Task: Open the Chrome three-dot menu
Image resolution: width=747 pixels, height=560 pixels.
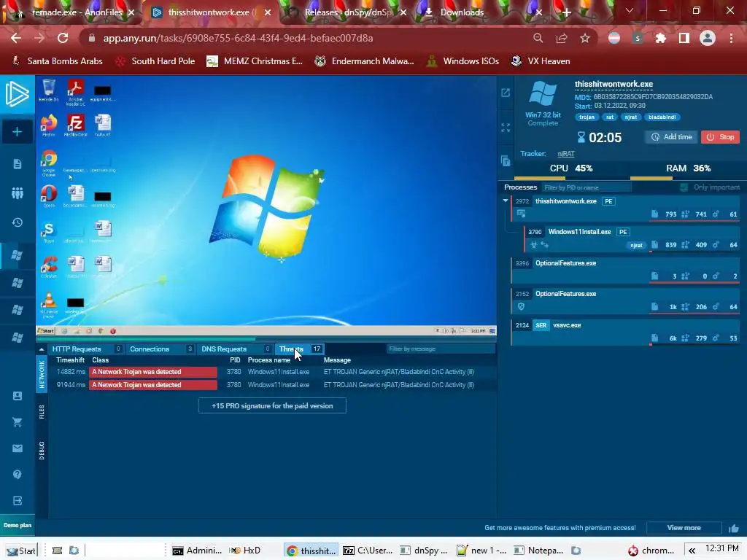Action: (731, 38)
